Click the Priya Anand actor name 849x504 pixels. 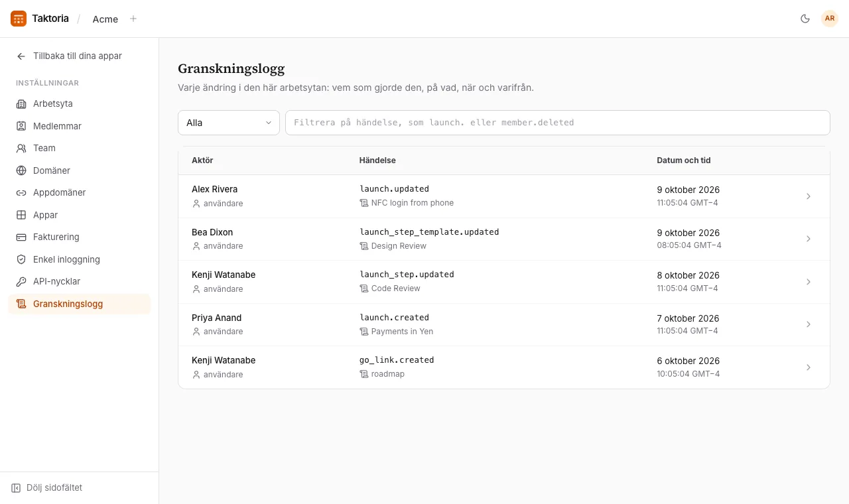216,318
